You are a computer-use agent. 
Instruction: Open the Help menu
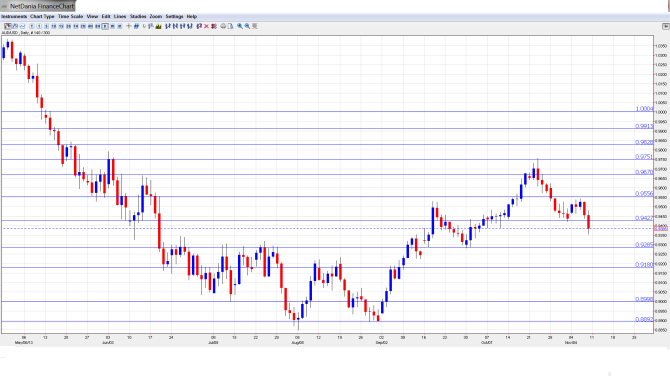point(192,17)
